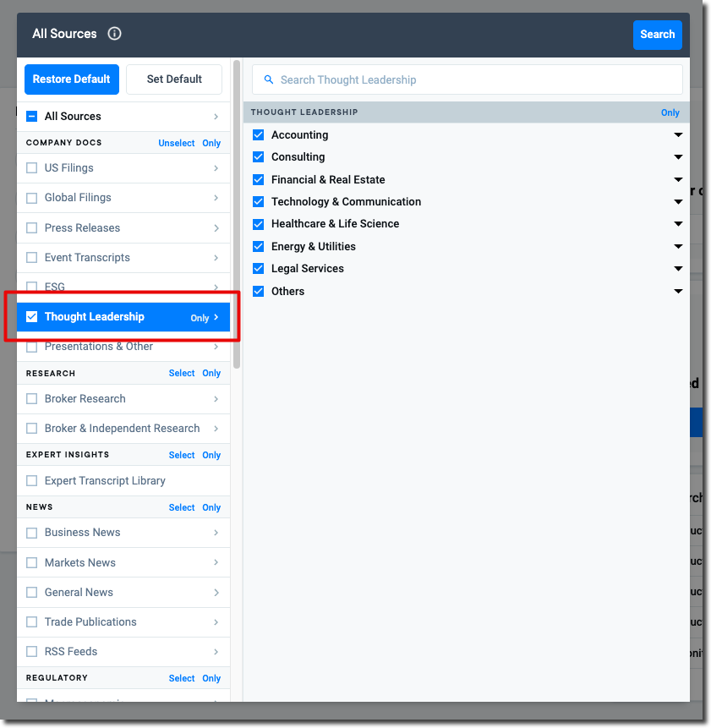Check the Broker Research source
Image resolution: width=711 pixels, height=728 pixels.
pyautogui.click(x=31, y=398)
